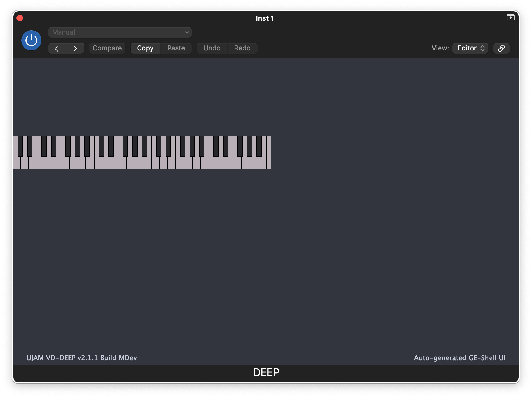Click the Auto-generated GE-Shell UI text
This screenshot has height=398, width=532.
[460, 358]
